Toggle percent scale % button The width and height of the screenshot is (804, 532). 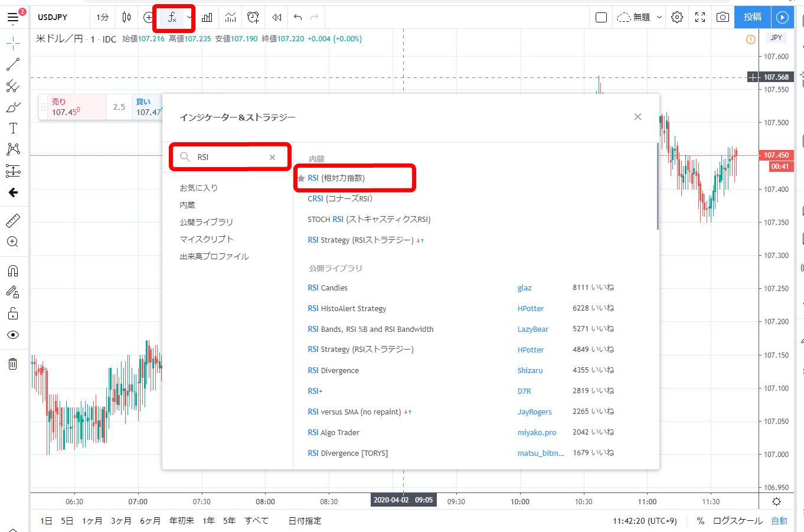pos(700,521)
